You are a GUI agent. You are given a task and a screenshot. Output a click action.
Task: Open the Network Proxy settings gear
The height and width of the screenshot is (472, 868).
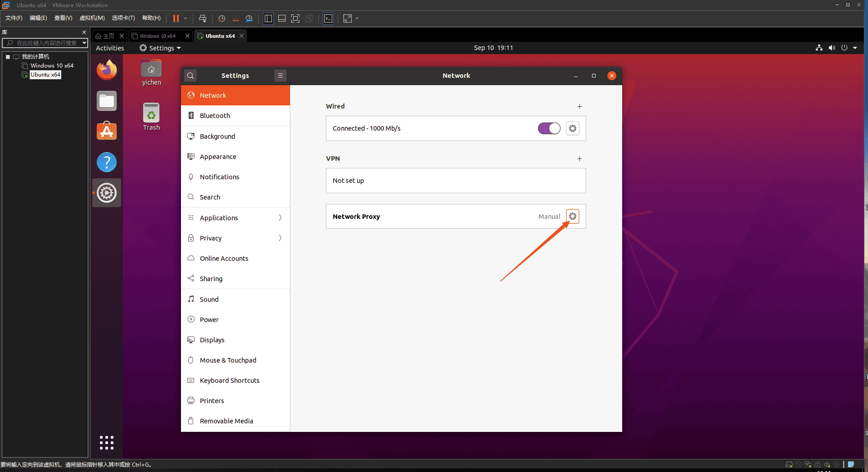coord(572,216)
